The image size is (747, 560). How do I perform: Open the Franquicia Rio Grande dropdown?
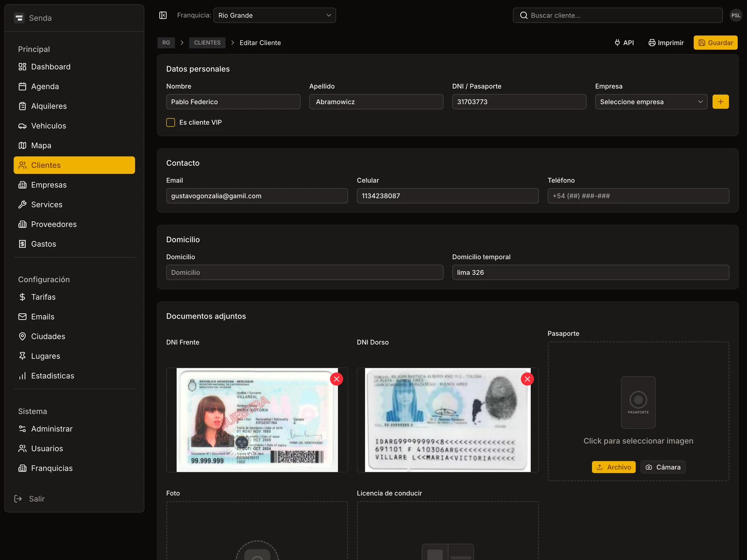point(274,15)
